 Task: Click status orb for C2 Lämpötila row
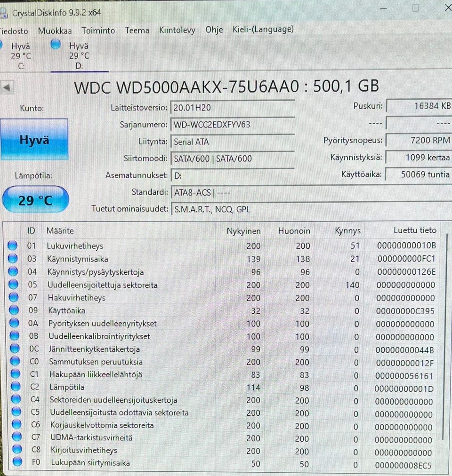pos(16,387)
